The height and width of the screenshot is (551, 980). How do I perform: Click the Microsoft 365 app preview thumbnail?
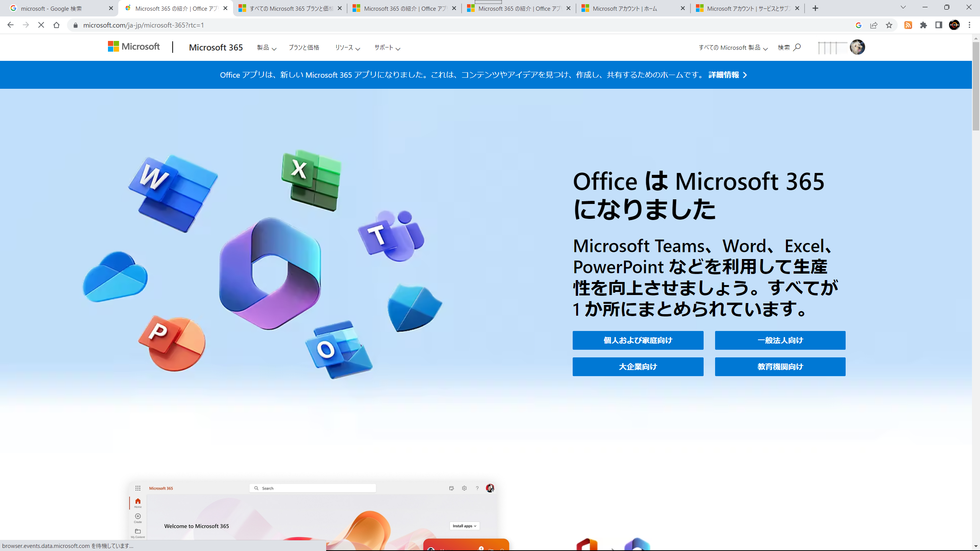(314, 515)
